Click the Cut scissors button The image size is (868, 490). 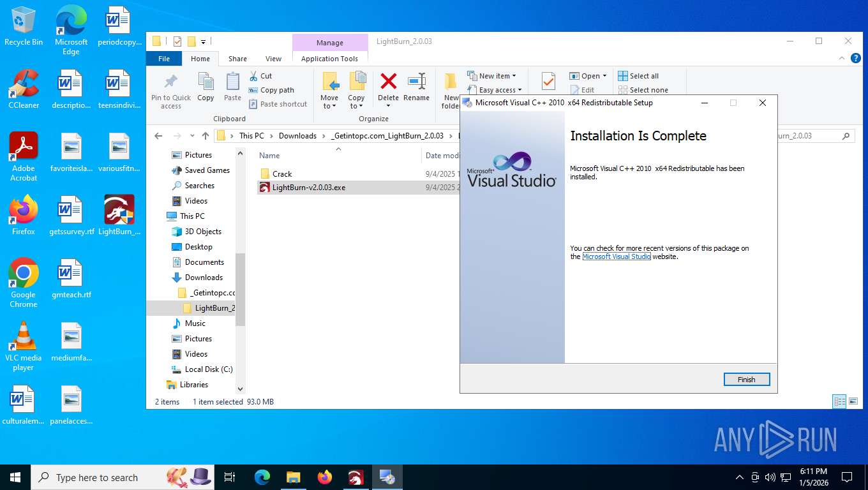261,76
